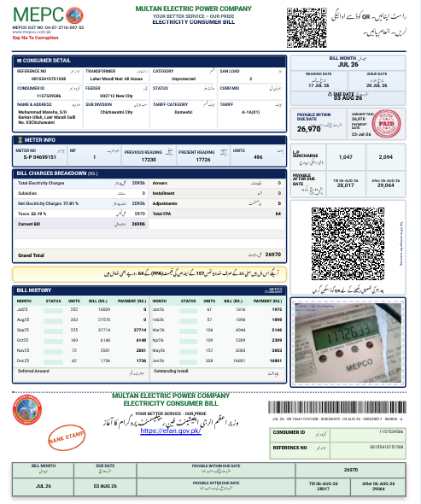421x504 pixels.
Task: Click the large '26,970' payable within due date
Action: coord(308,129)
